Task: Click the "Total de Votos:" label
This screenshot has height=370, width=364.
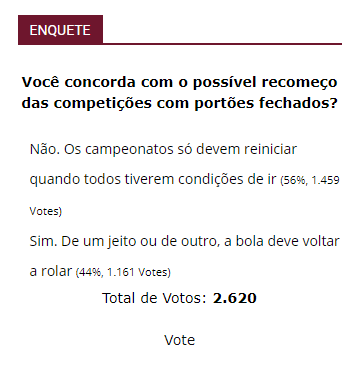Action: 154,298
